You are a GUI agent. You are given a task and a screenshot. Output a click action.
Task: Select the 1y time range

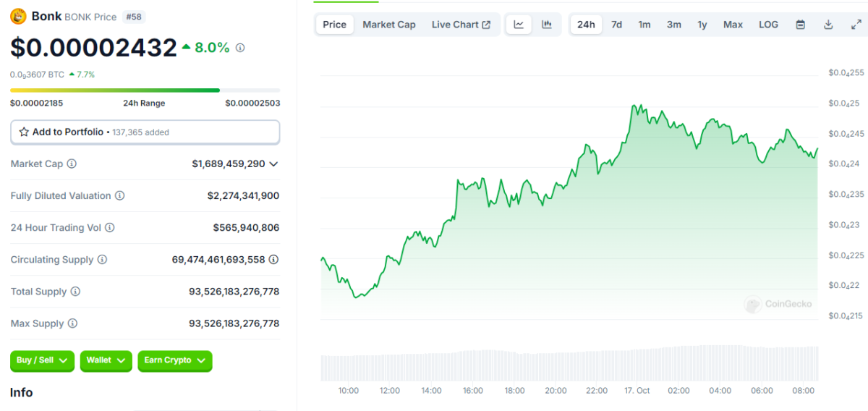click(x=702, y=25)
